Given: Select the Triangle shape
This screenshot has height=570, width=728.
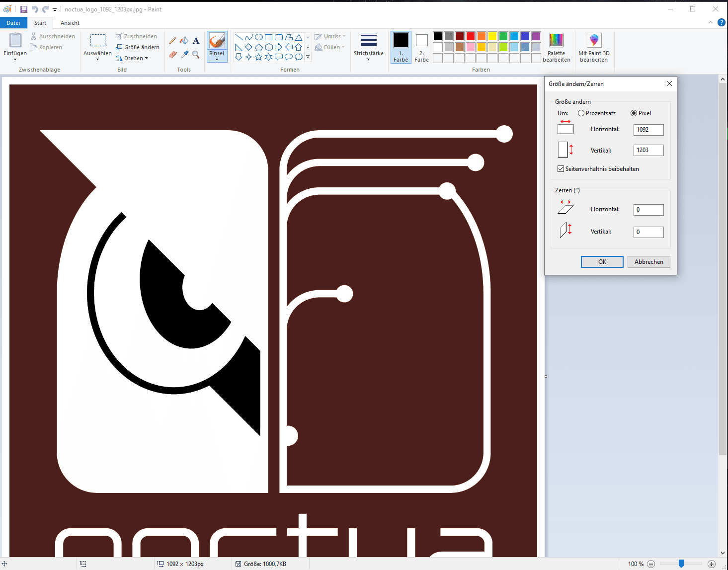Looking at the screenshot, I should click(298, 37).
